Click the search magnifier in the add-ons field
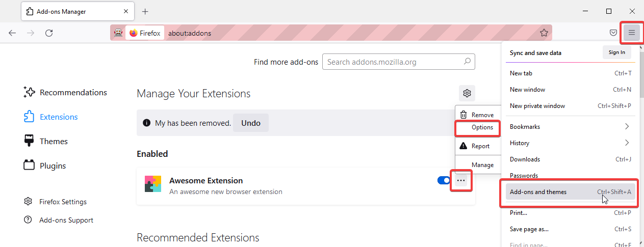Image resolution: width=644 pixels, height=247 pixels. click(467, 62)
